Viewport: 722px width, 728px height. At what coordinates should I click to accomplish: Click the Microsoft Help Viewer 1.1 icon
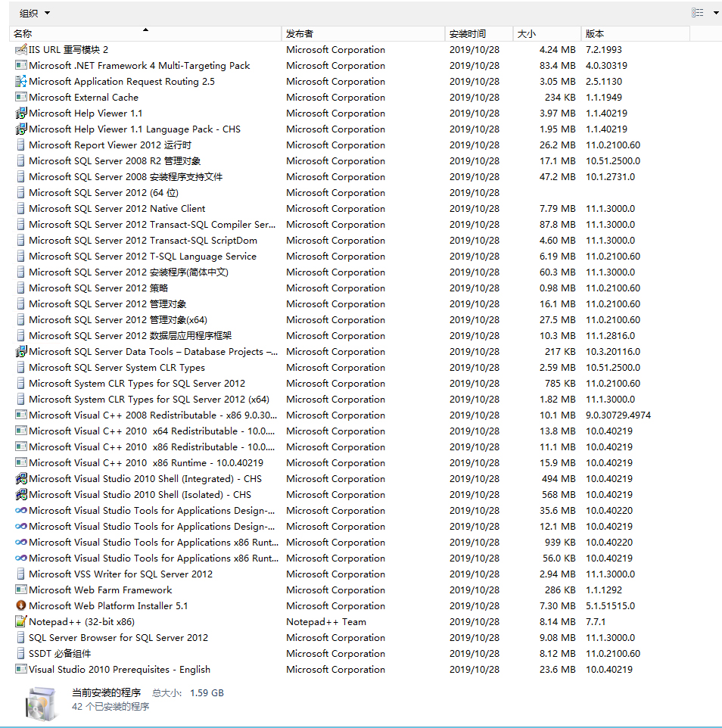coord(21,113)
